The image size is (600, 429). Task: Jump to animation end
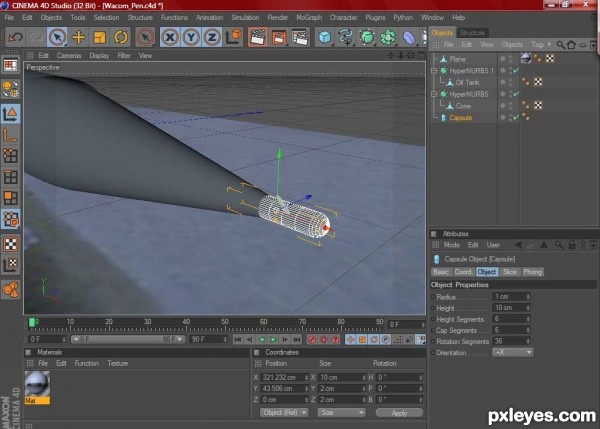pyautogui.click(x=297, y=339)
